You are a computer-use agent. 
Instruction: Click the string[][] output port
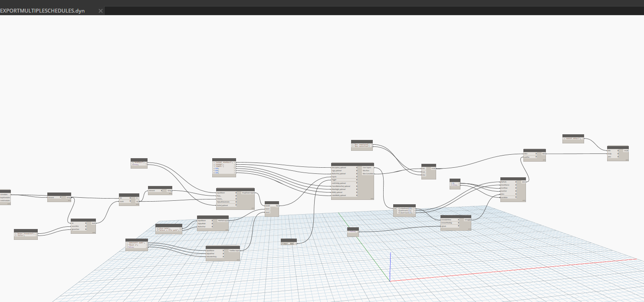pos(467,220)
